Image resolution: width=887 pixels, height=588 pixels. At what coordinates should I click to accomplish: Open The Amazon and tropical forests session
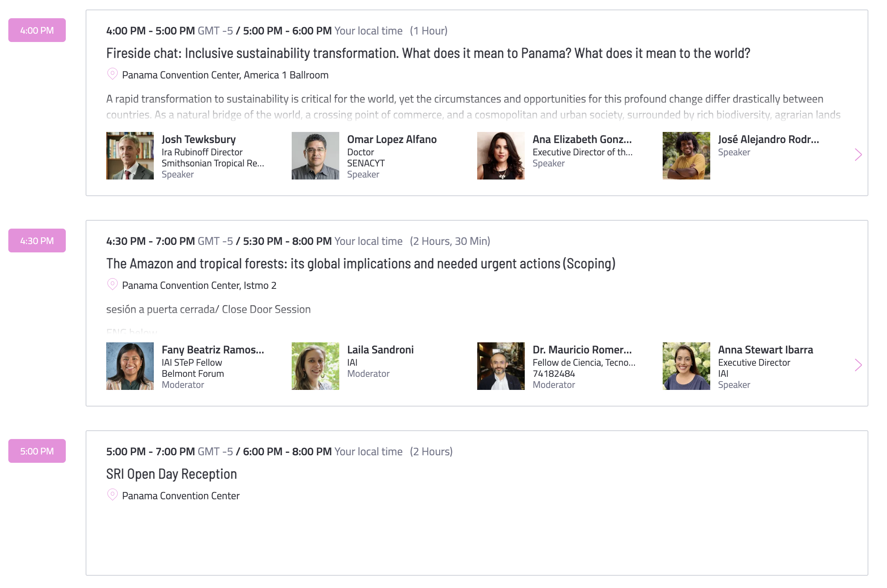[x=361, y=263]
